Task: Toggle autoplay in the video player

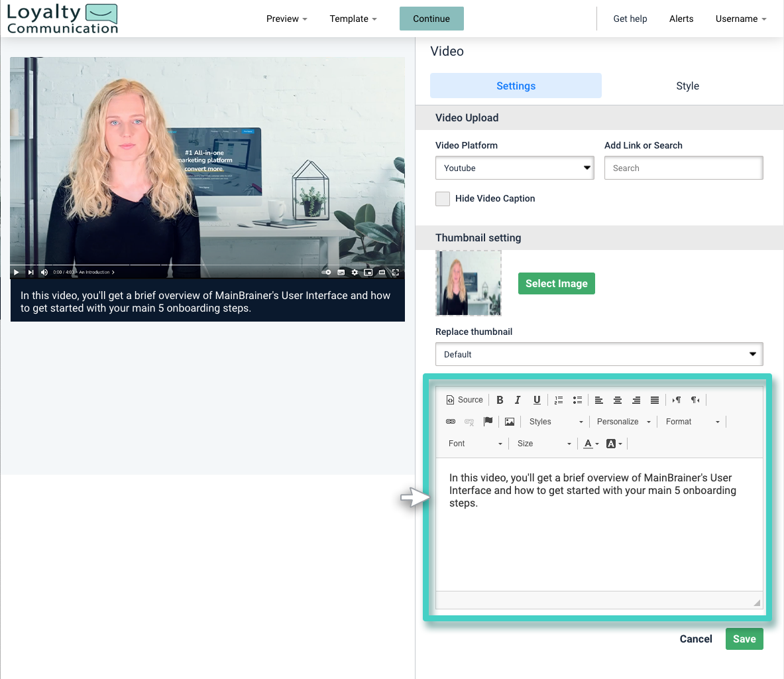Action: 325,272
